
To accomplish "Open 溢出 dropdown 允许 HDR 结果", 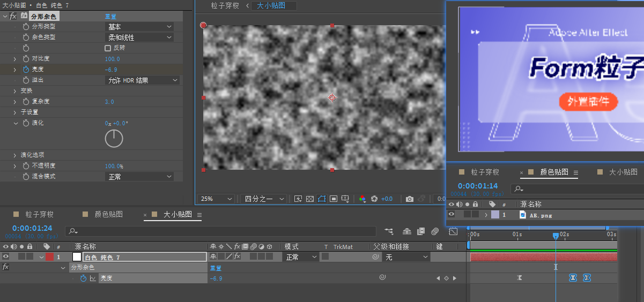I will point(142,80).
